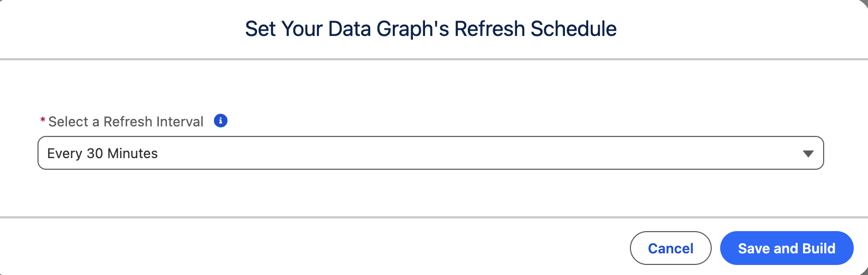Expand the Every 30 Minutes combo box
868x275 pixels.
coord(430,153)
